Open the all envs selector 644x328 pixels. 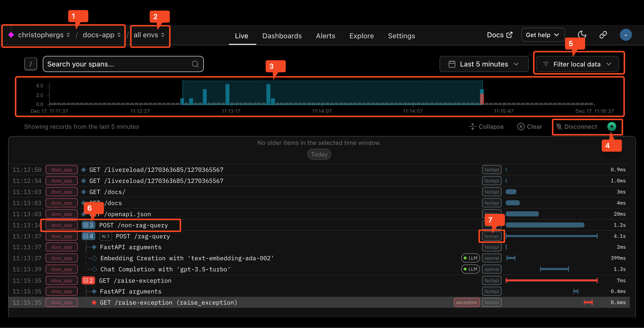tap(149, 35)
